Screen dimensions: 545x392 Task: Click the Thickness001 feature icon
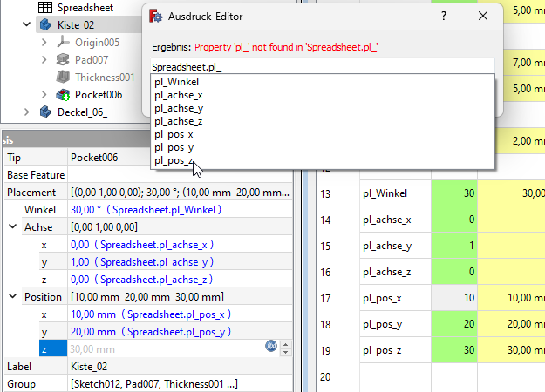(x=63, y=77)
